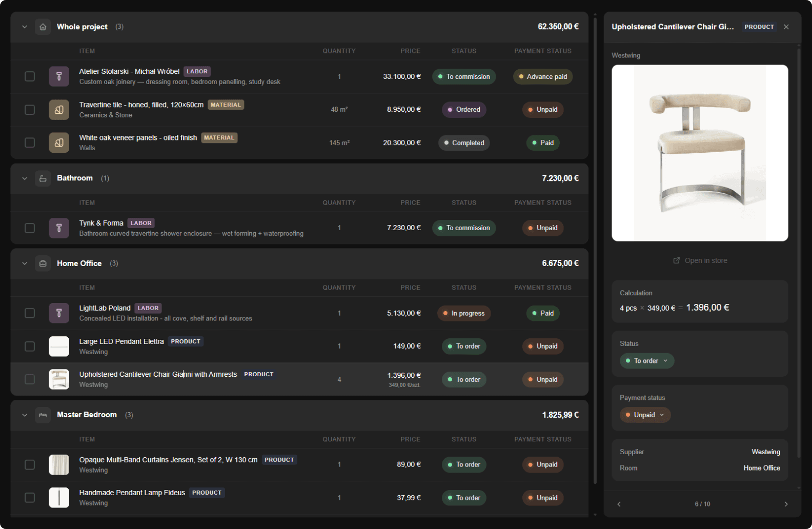Go to next item in detail panel
The image size is (812, 529).
[786, 504]
